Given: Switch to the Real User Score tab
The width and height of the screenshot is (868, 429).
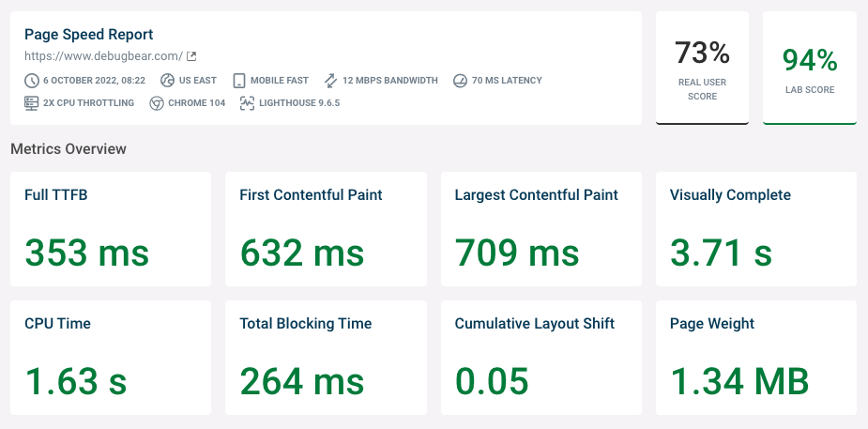Looking at the screenshot, I should click(702, 68).
